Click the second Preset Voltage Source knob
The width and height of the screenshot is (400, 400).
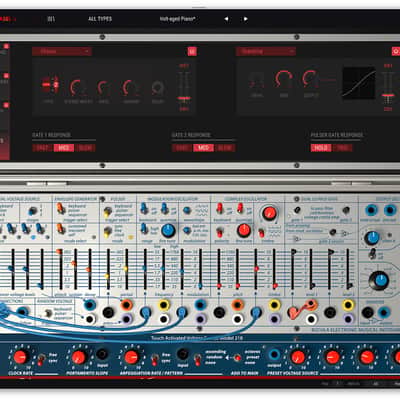point(332,357)
